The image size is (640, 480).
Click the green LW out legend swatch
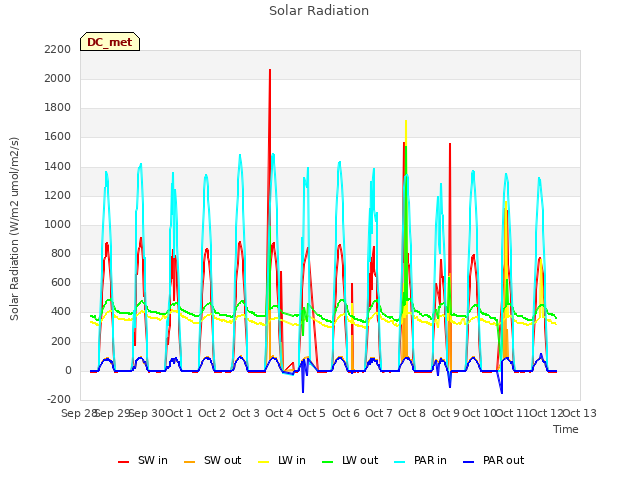coord(327,462)
